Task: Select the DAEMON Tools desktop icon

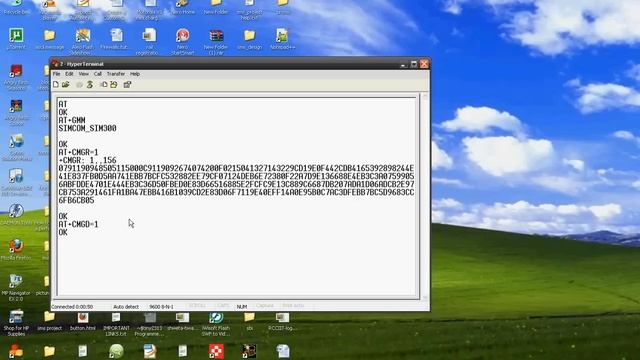Action: 16,214
